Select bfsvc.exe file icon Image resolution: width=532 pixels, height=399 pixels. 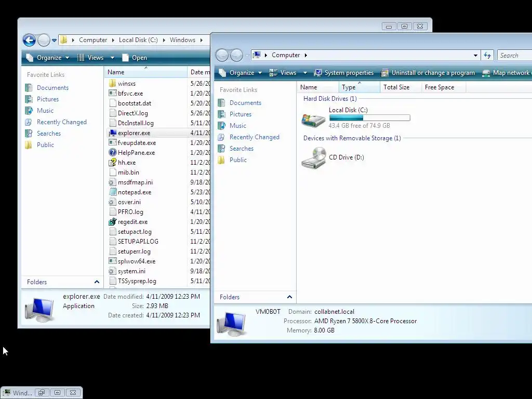click(112, 94)
